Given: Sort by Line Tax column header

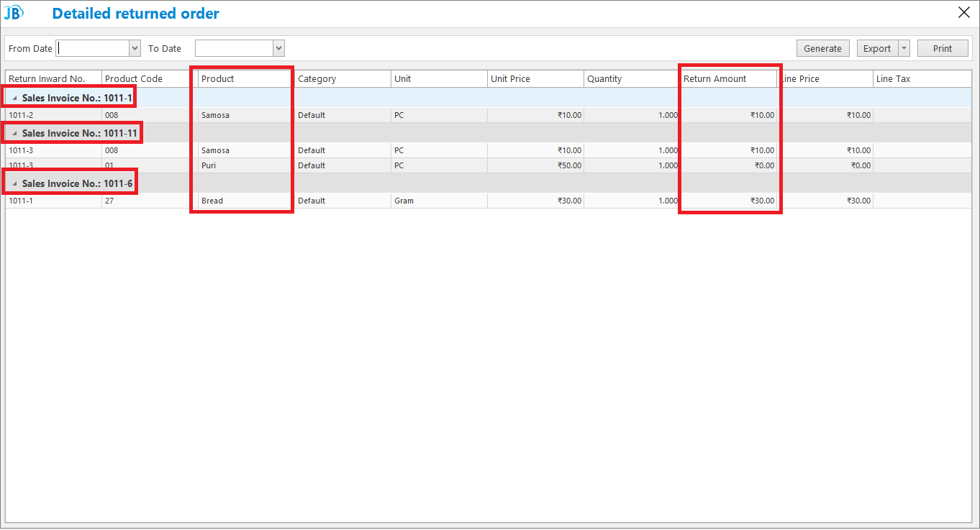Looking at the screenshot, I should (922, 79).
